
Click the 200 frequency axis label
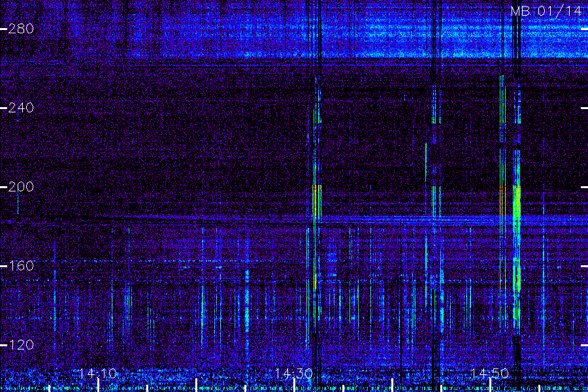click(21, 187)
